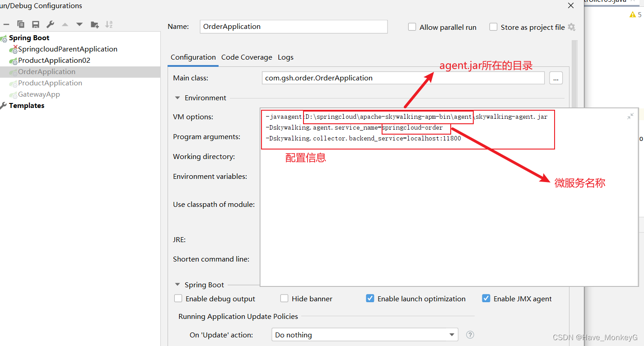Click the Working directory label

204,157
